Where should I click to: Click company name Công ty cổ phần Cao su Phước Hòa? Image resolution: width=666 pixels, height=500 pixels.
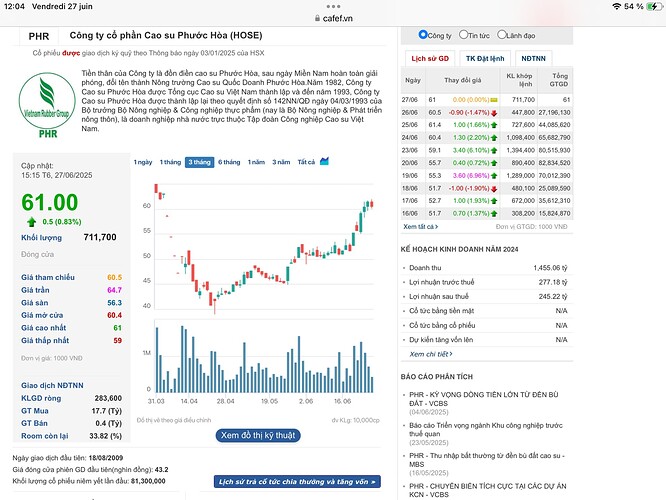(x=166, y=36)
